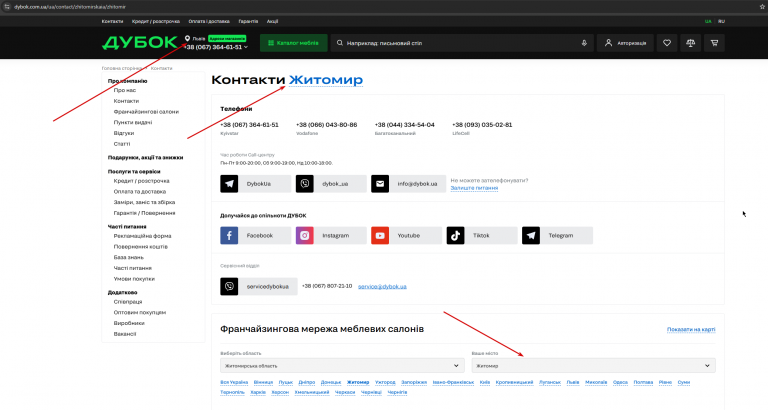This screenshot has width=768, height=410.
Task: Click Показати на карті link
Action: [691, 330]
